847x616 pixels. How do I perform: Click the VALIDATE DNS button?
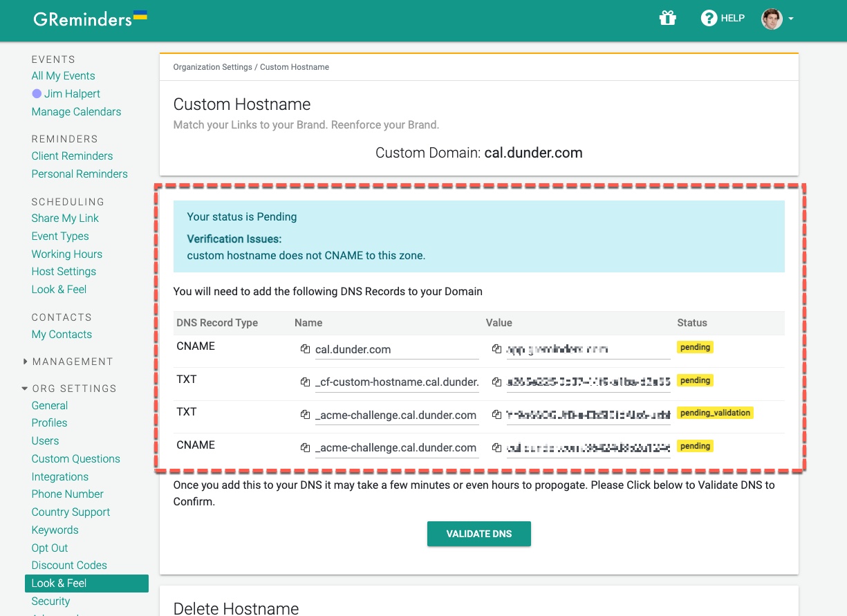478,533
